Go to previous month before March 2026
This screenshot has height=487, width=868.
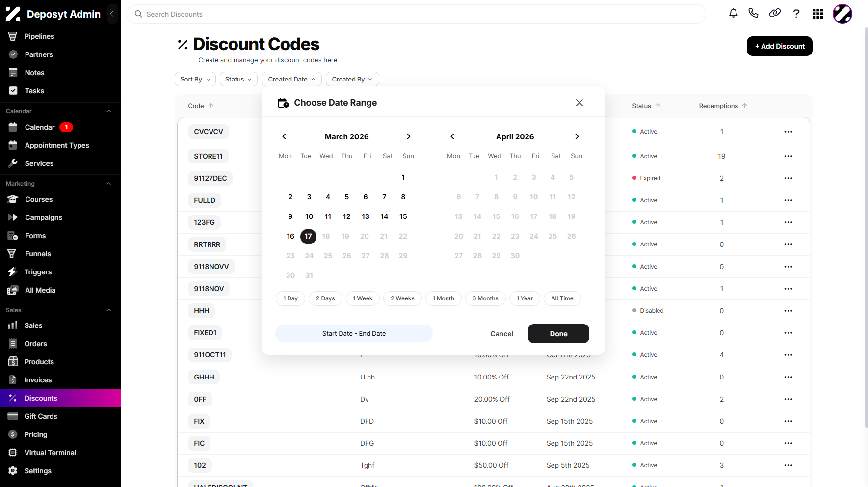pos(284,136)
